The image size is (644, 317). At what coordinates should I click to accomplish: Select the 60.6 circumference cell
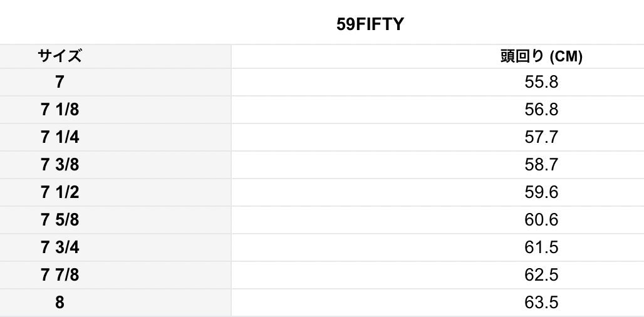pos(541,220)
